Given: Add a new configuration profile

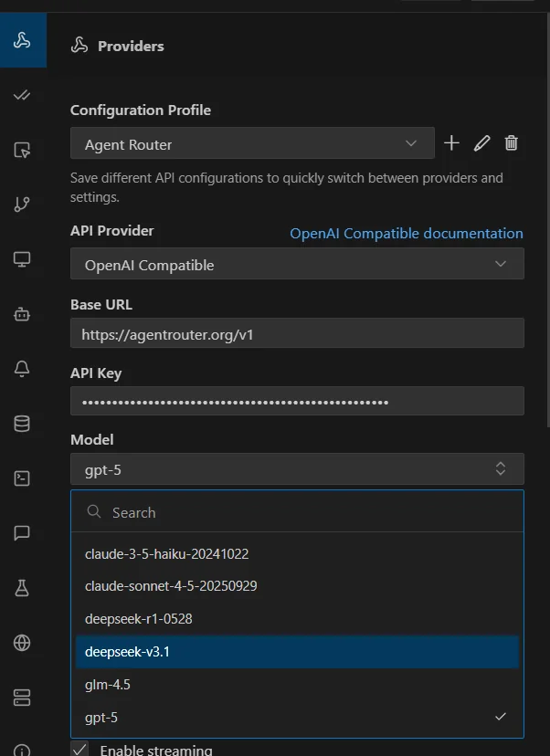Looking at the screenshot, I should pos(451,143).
